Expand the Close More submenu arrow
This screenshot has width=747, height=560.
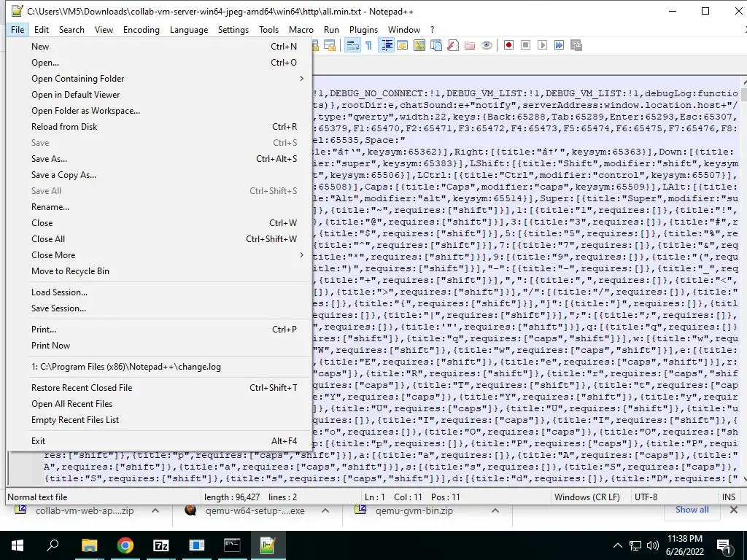[301, 254]
